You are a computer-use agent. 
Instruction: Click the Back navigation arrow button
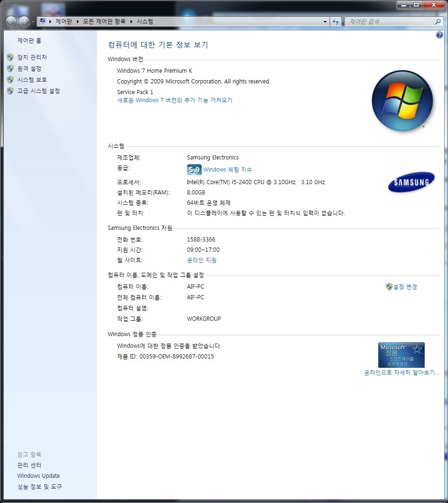tap(11, 21)
